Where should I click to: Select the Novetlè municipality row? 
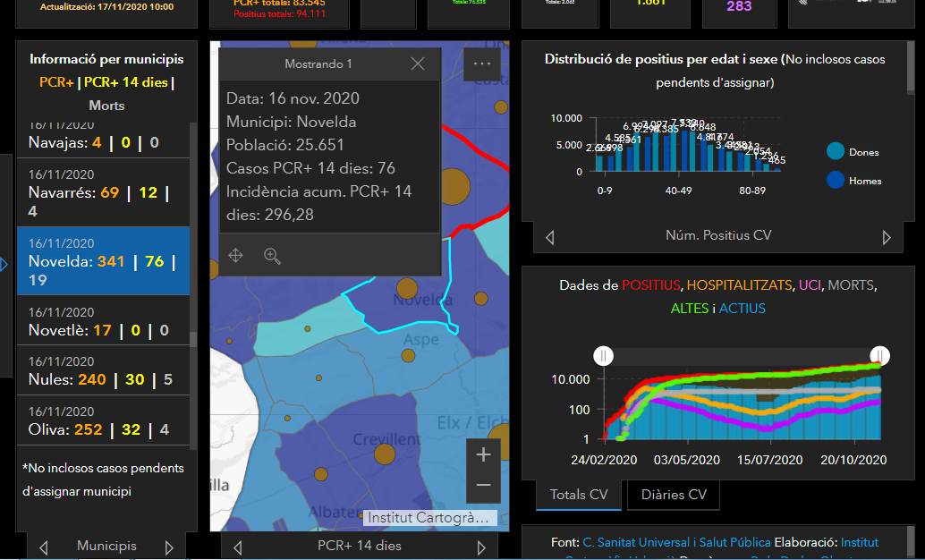coord(103,320)
